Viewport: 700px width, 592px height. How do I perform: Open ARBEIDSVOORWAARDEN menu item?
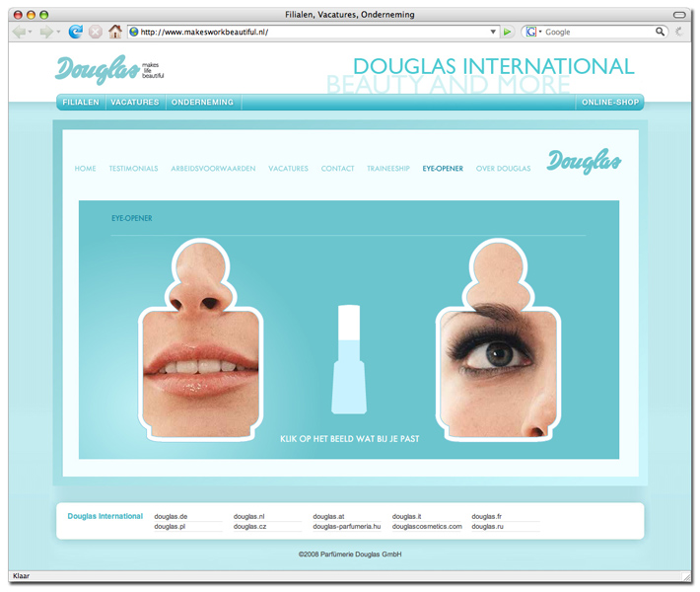[213, 169]
